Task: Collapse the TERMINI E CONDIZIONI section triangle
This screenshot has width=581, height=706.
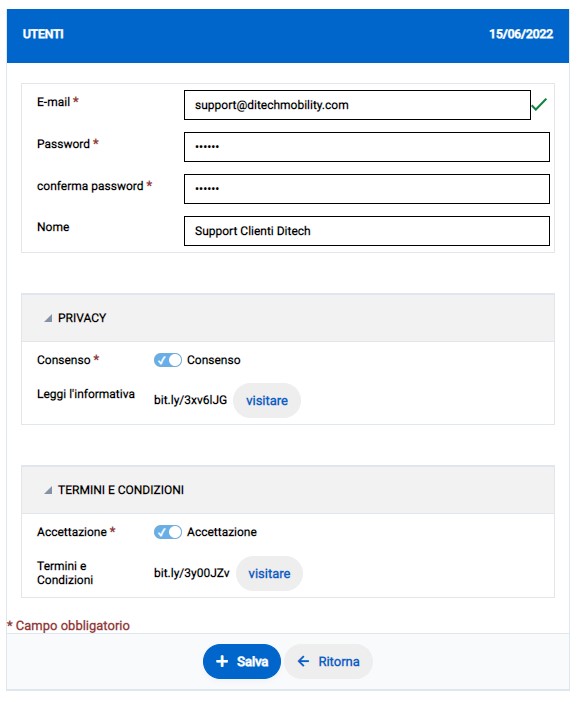Action: click(48, 490)
